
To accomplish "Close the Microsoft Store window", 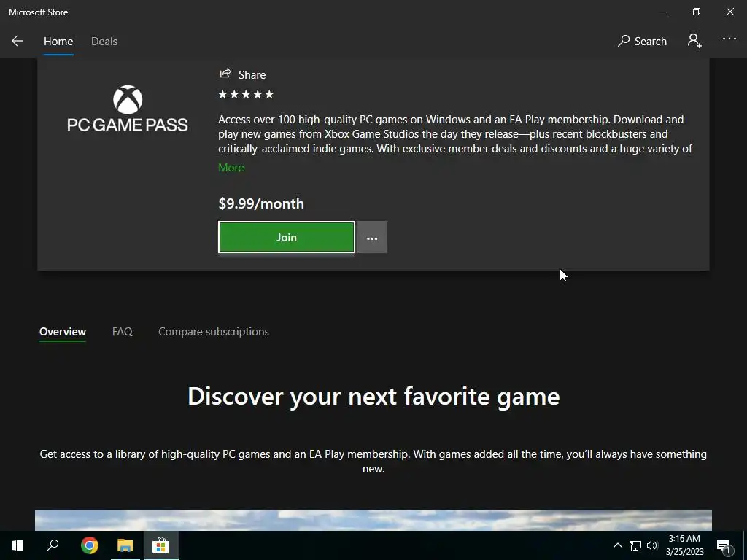I will pyautogui.click(x=729, y=12).
